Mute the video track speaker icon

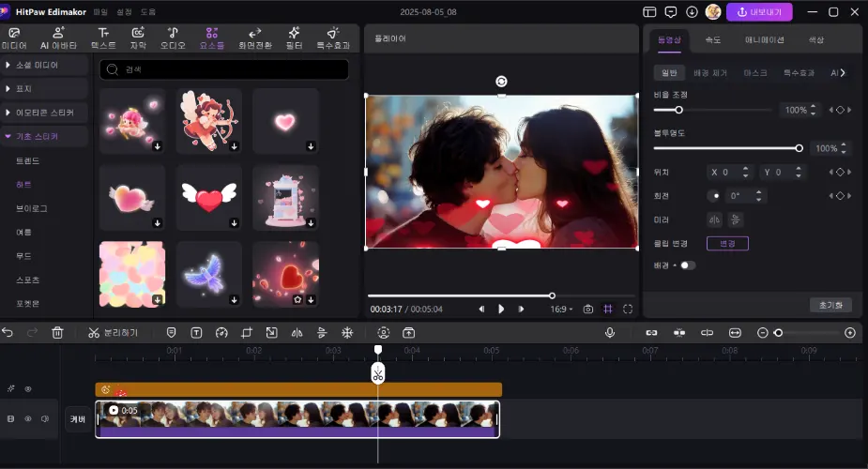click(x=45, y=418)
